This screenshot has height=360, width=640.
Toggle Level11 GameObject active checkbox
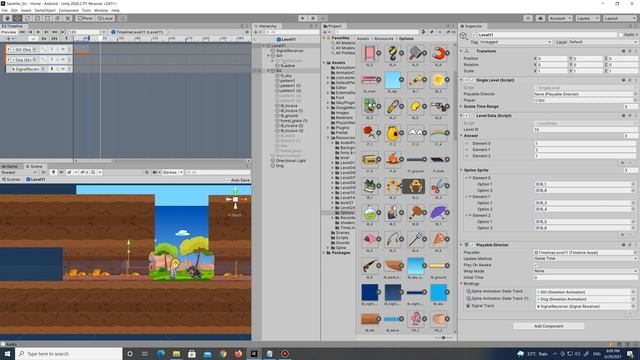click(474, 35)
